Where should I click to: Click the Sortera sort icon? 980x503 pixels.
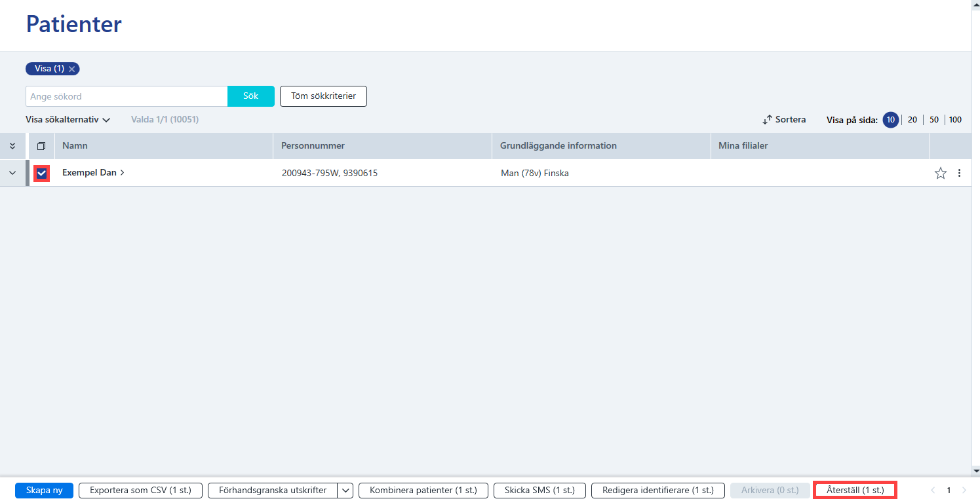click(x=768, y=120)
